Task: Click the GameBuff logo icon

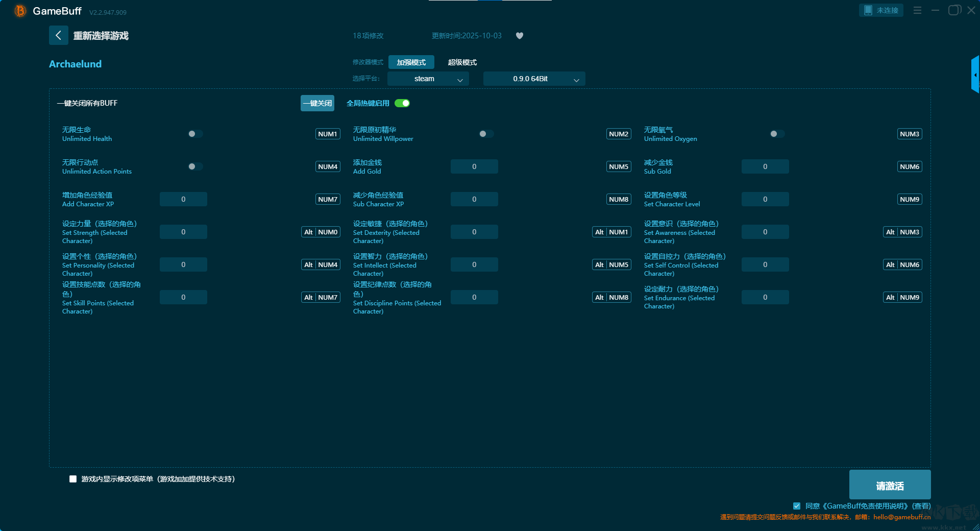Action: (20, 11)
